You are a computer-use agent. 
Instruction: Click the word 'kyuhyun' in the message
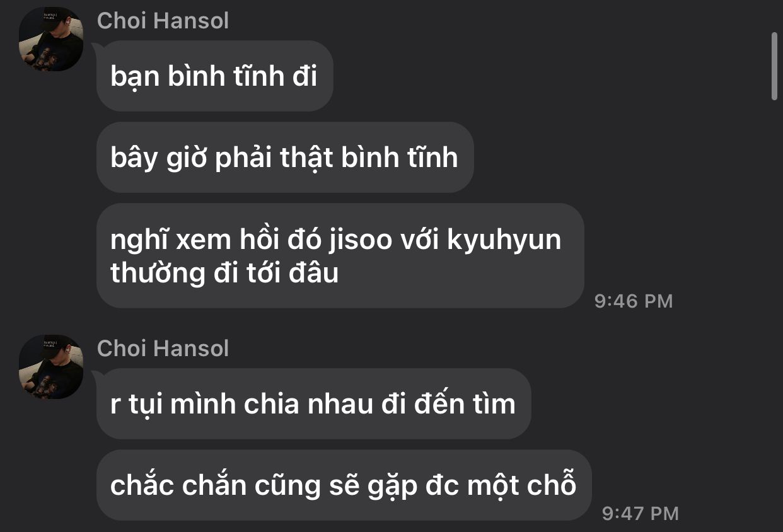coord(504,241)
